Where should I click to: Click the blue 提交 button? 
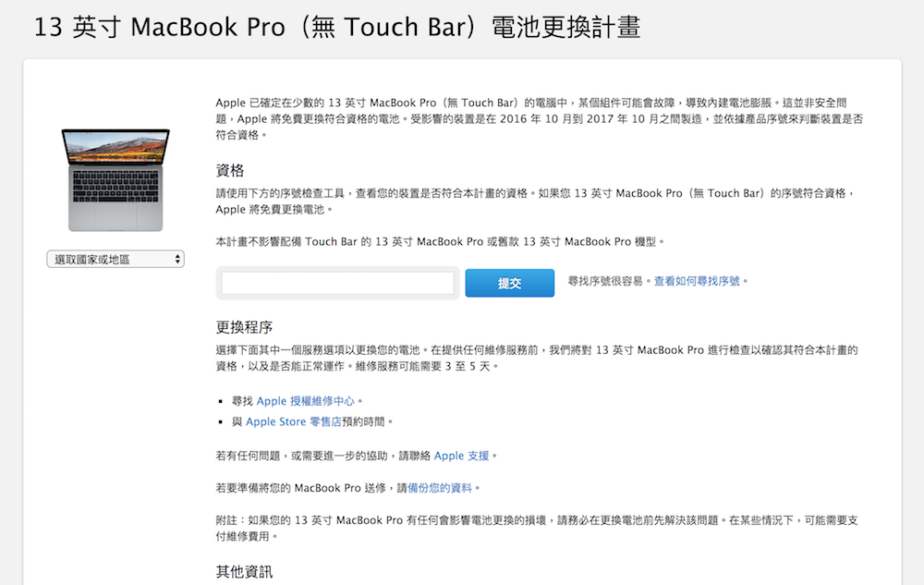coord(510,284)
